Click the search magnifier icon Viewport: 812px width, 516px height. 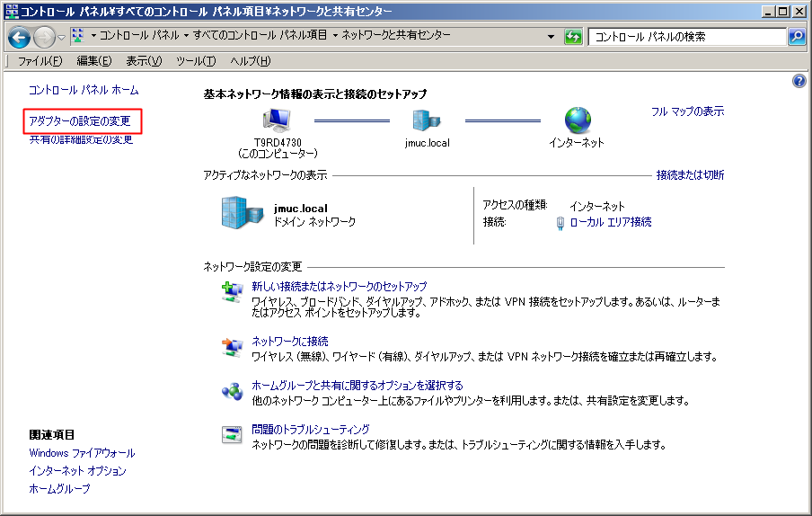click(x=797, y=37)
